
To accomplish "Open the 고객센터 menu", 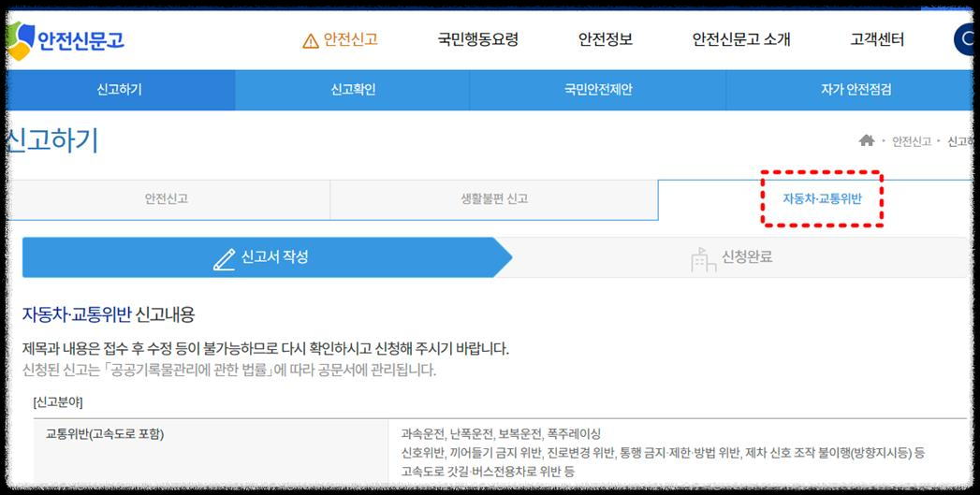I will click(x=877, y=40).
